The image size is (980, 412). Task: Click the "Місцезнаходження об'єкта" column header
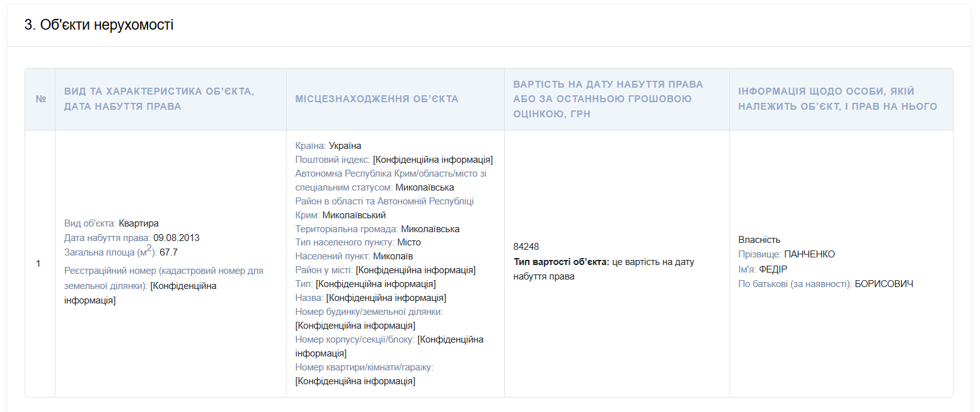[x=376, y=99]
